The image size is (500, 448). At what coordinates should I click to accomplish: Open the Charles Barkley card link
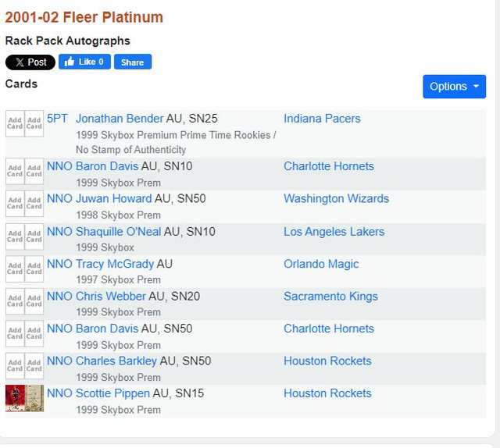point(116,361)
